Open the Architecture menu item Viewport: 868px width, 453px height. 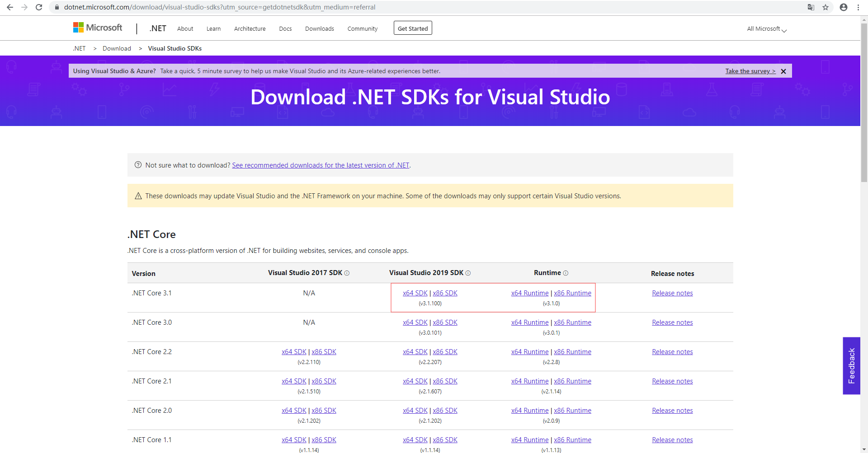point(250,29)
